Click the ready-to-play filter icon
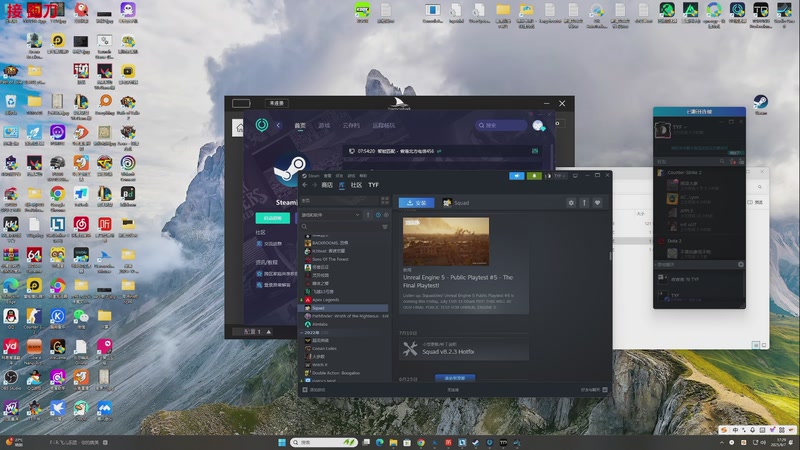This screenshot has width=800, height=450. (386, 215)
